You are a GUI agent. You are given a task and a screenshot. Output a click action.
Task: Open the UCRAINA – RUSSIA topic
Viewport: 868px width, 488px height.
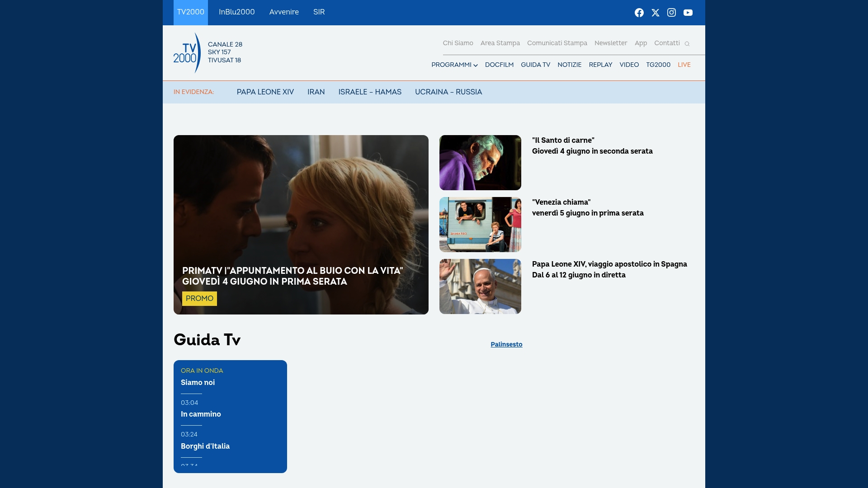(x=448, y=92)
